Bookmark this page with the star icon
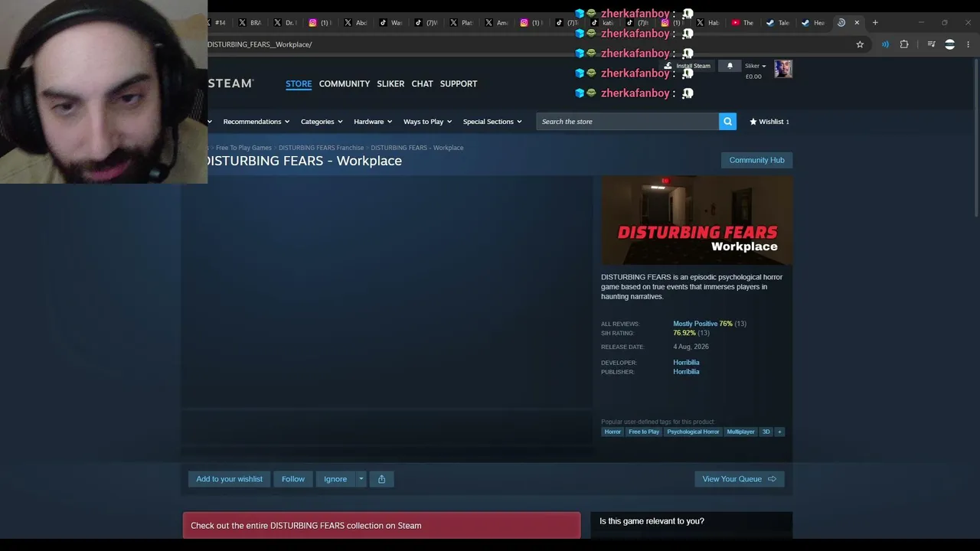Screen dimensions: 980x551 [860, 44]
